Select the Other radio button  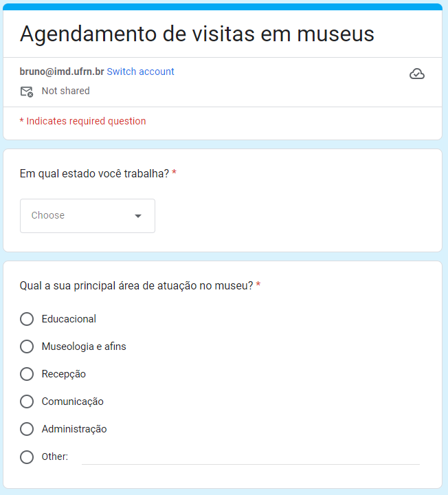pyautogui.click(x=27, y=456)
